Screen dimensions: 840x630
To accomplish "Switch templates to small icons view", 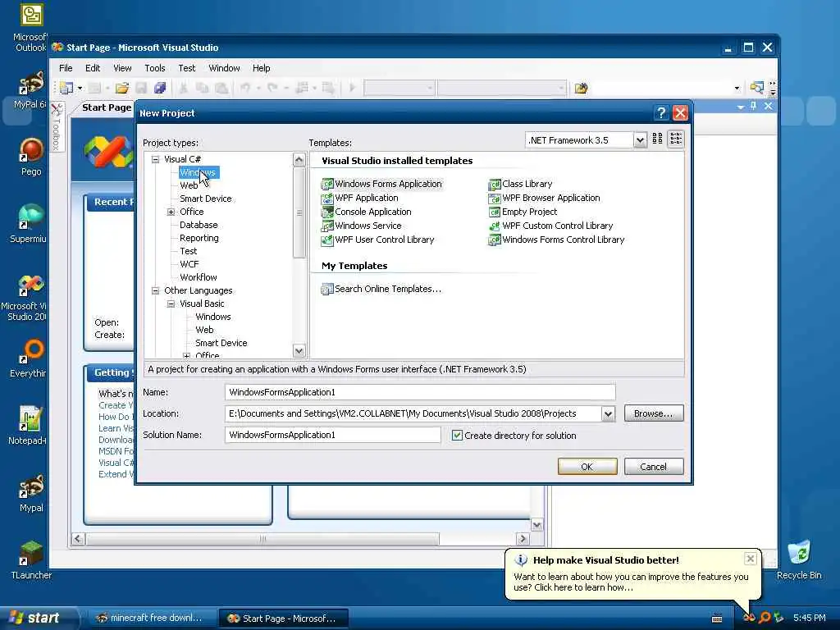I will click(676, 139).
